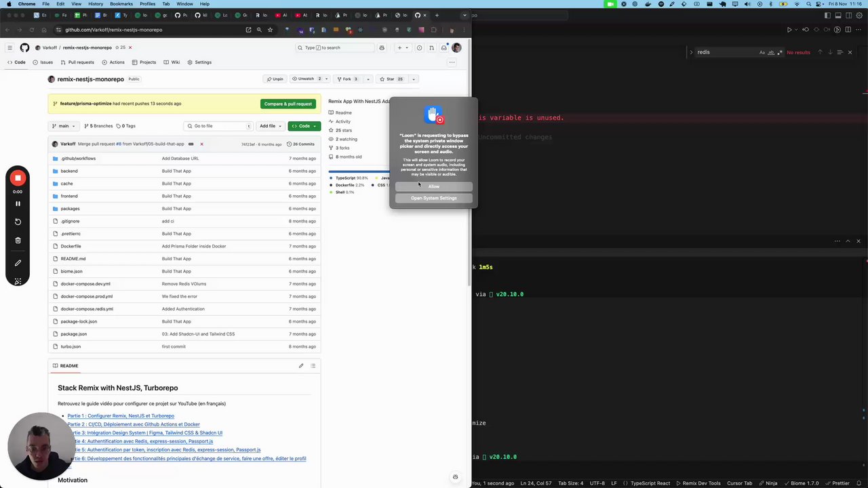
Task: Toggle Match Case in find widget
Action: (762, 52)
